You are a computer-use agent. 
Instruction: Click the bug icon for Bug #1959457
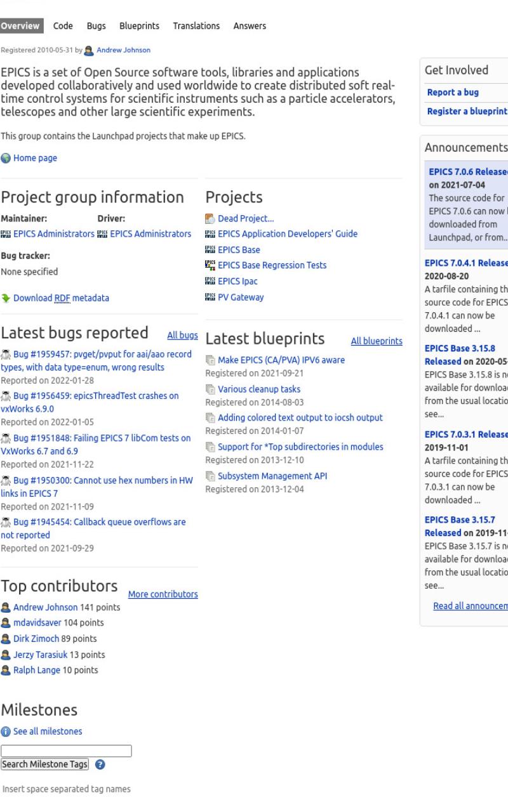pos(5,356)
